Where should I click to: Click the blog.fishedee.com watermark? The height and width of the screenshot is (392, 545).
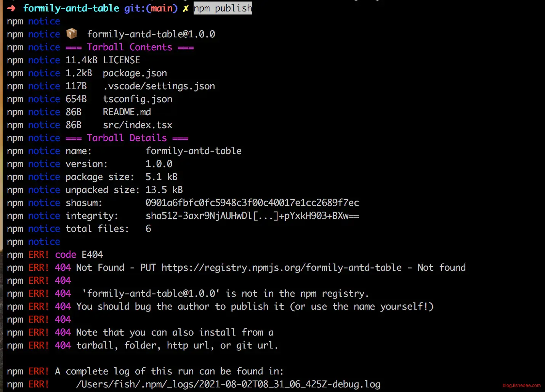521,386
